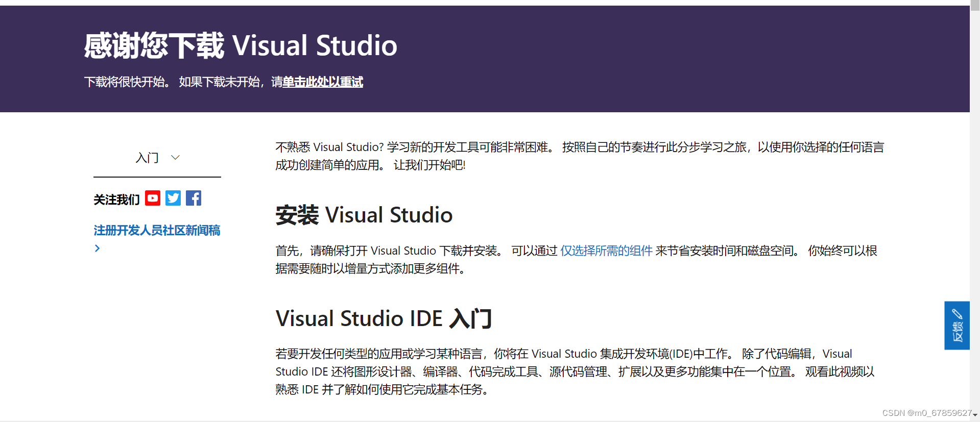The height and width of the screenshot is (422, 980).
Task: Open the Facebook follow icon
Action: pos(194,198)
